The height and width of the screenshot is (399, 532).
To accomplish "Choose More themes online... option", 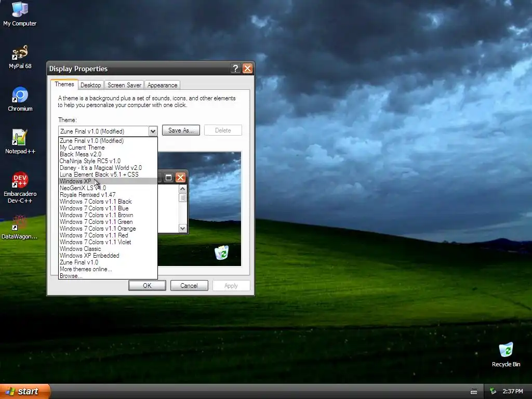I will (108, 269).
